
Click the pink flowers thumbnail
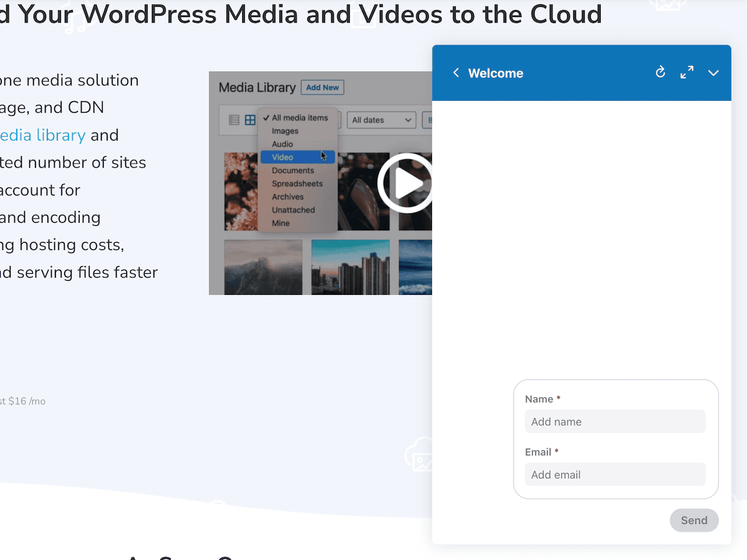241,192
